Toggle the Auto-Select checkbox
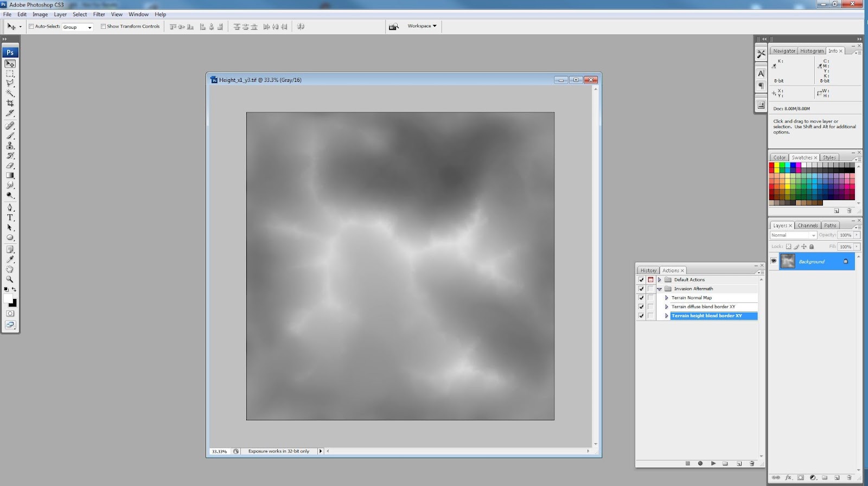This screenshot has height=486, width=868. click(31, 26)
